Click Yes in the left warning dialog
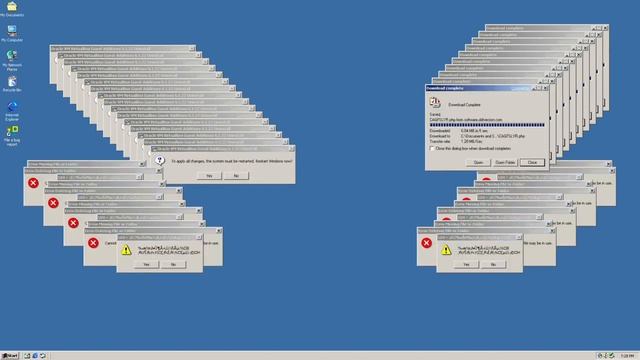The width and height of the screenshot is (640, 360). [x=146, y=264]
